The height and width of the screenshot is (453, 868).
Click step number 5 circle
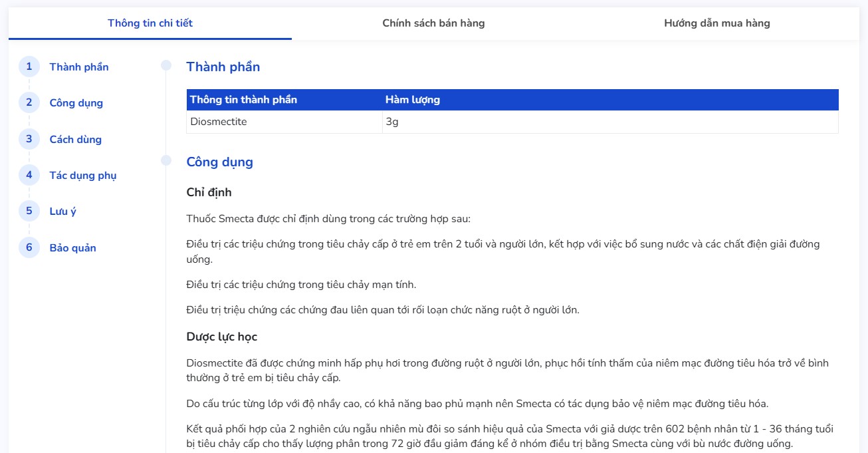(29, 211)
